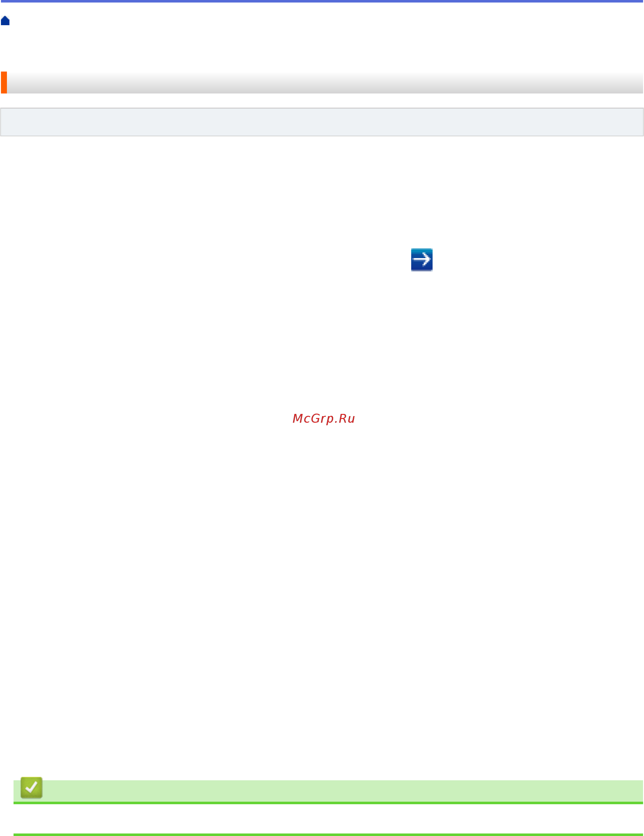Tap the gray title strip beside orange marker
Image resolution: width=644 pixels, height=836 pixels.
(x=325, y=82)
